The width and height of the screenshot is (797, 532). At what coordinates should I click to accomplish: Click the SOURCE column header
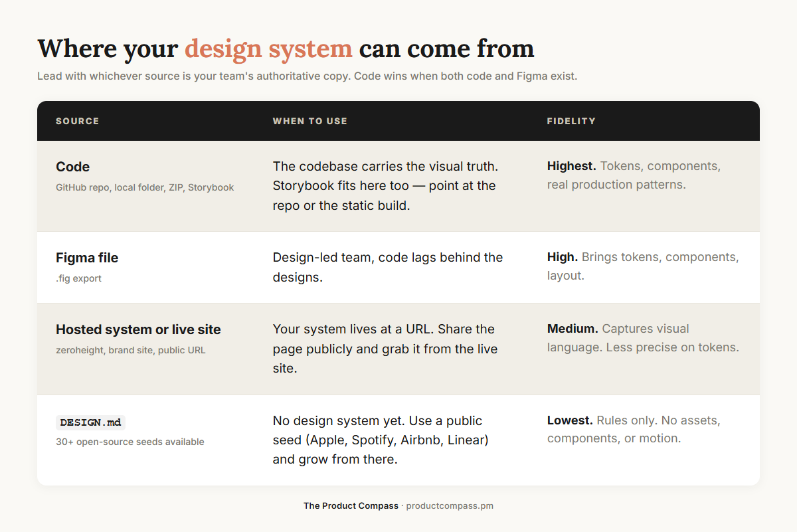(x=78, y=121)
